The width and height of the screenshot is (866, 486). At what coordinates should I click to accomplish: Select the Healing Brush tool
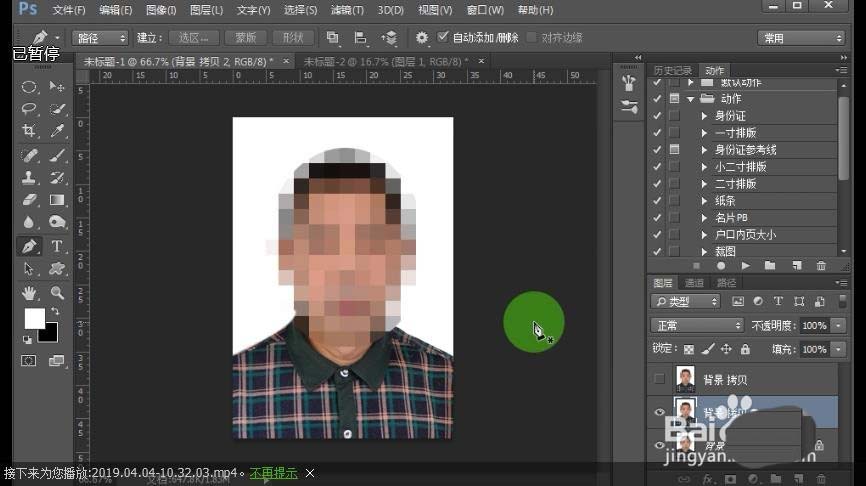(x=30, y=155)
